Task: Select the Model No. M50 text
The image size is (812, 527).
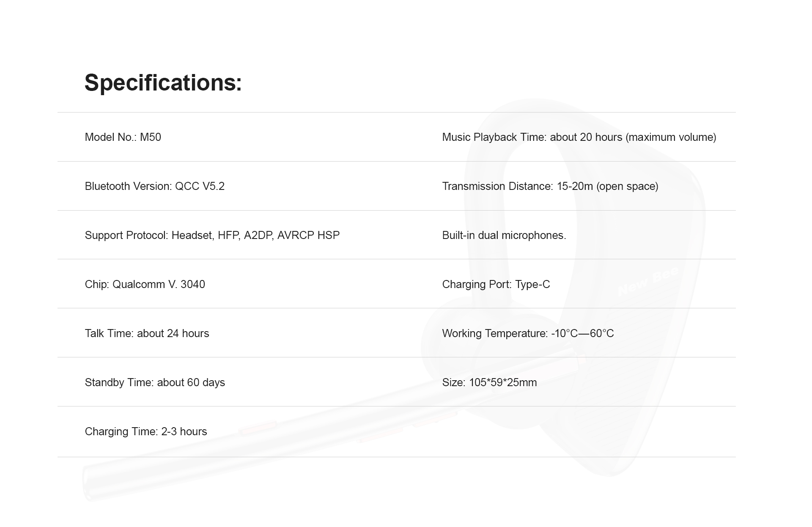Action: pyautogui.click(x=123, y=137)
